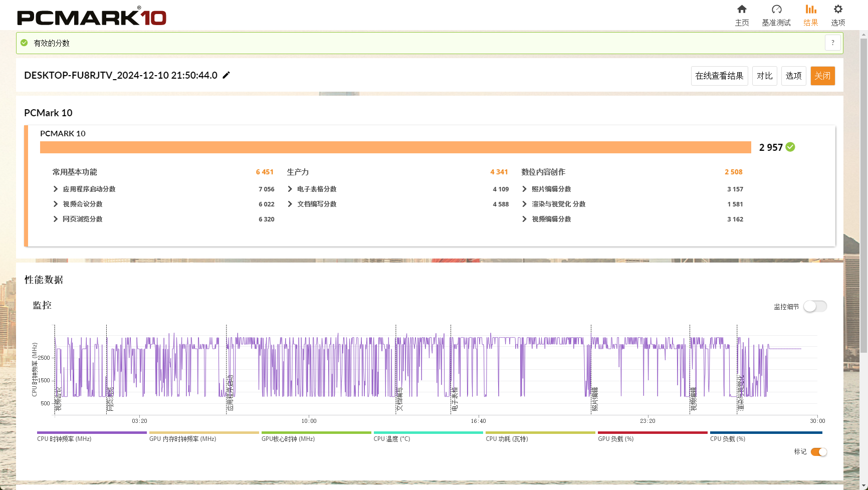Click the 生产力 heading

(x=298, y=172)
